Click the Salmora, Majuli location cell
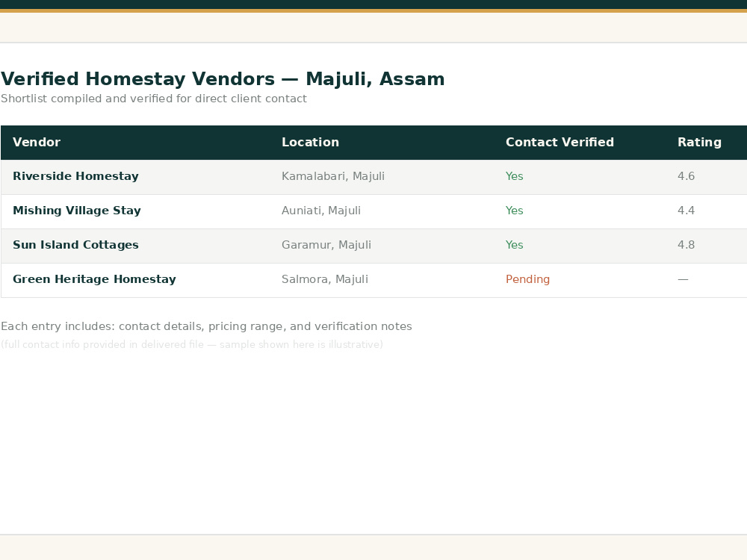Screen dimensions: 747x560 (x=325, y=279)
